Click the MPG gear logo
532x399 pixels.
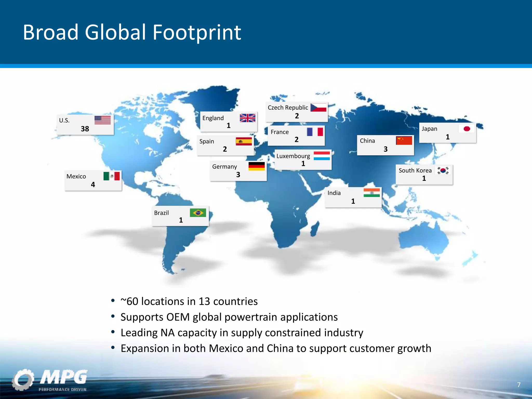[23, 380]
